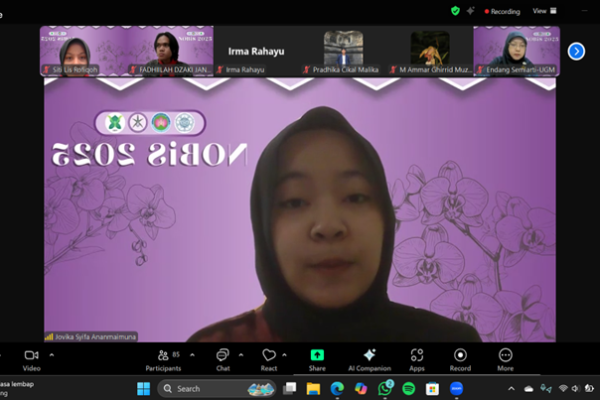Open AI Companion
Image resolution: width=600 pixels, height=400 pixels.
pos(370,360)
